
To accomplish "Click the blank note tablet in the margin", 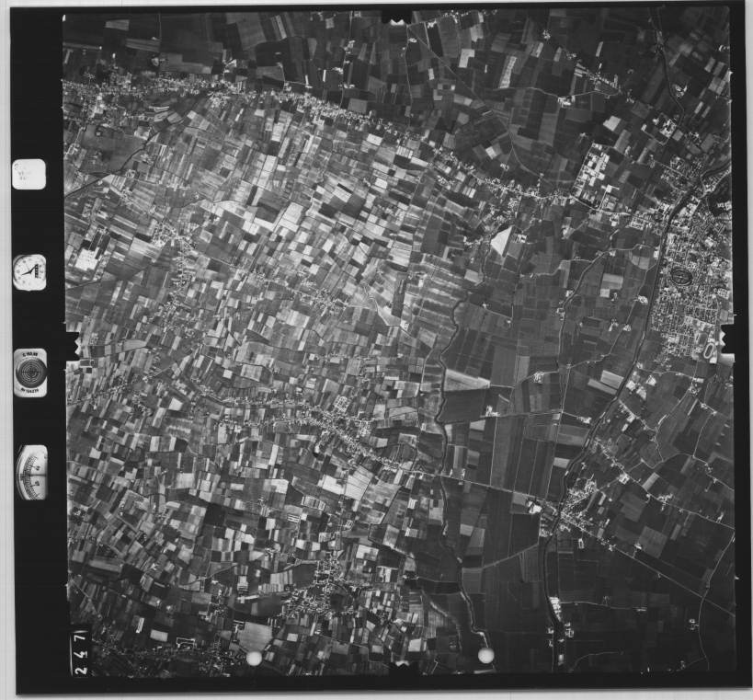I will (29, 174).
